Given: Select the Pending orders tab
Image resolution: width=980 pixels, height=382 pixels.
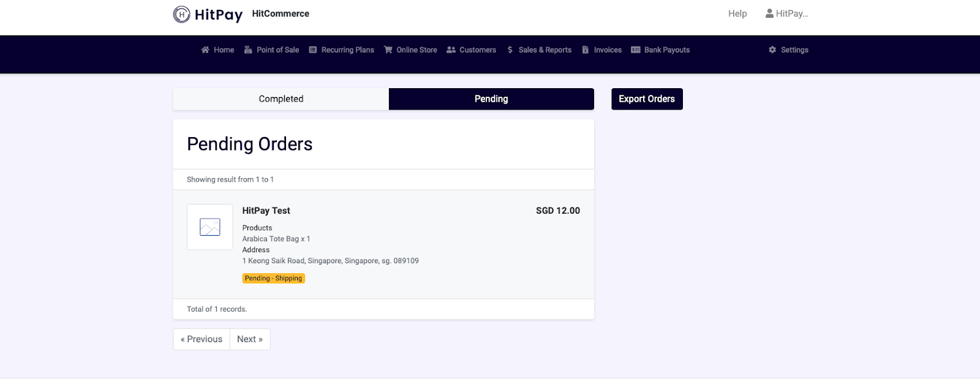Looking at the screenshot, I should click(x=491, y=99).
